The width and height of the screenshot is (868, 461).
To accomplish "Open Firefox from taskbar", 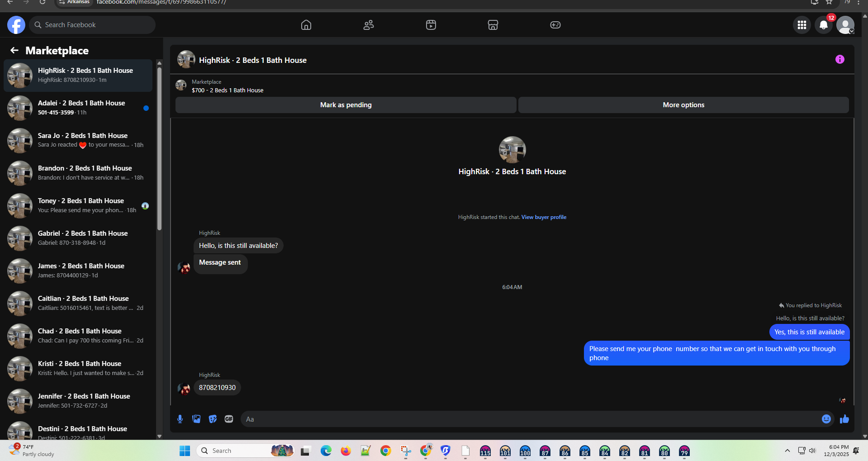I will 346,451.
